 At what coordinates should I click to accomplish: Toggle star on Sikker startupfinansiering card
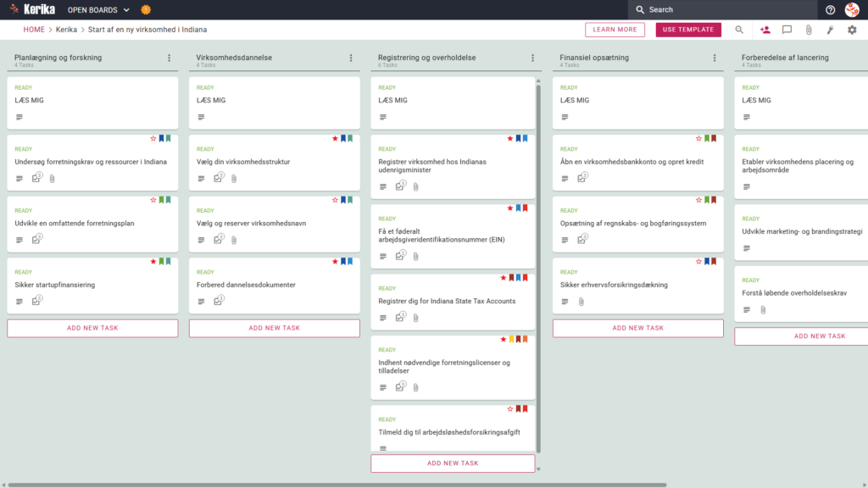pyautogui.click(x=153, y=261)
